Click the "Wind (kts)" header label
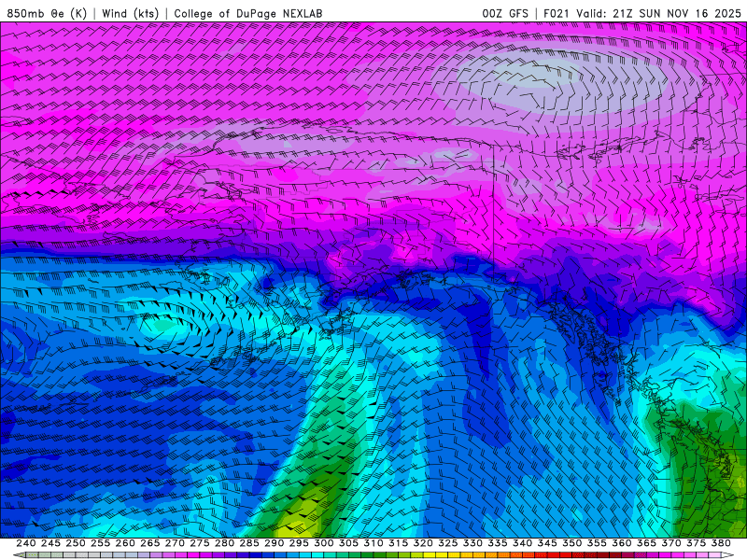This screenshot has height=560, width=747. click(130, 13)
